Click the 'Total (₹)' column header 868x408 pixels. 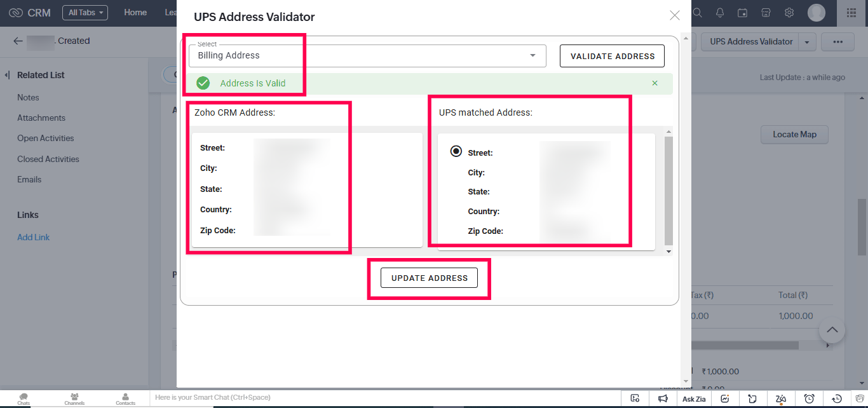click(793, 296)
